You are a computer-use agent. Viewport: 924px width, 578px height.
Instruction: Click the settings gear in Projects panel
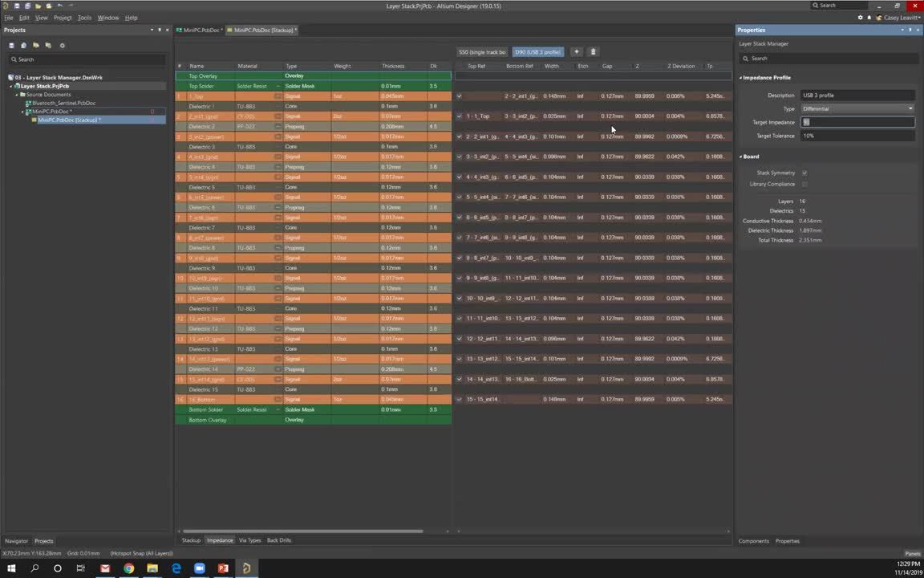coord(63,46)
